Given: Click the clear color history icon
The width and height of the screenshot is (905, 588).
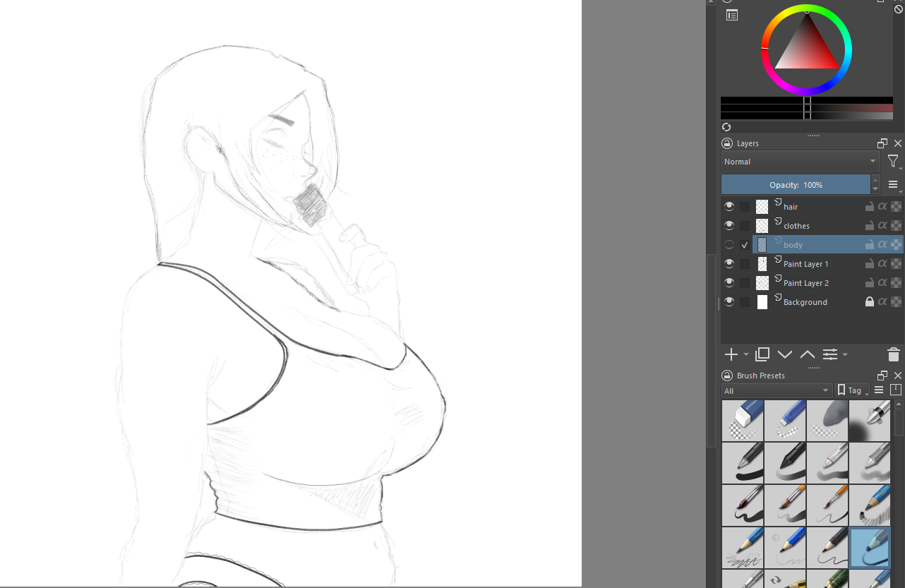Looking at the screenshot, I should [x=899, y=9].
